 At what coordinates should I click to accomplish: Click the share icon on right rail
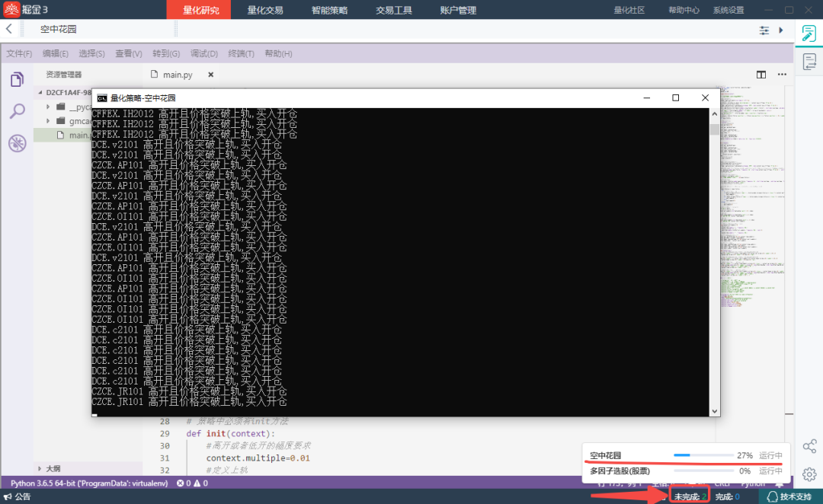pos(809,446)
